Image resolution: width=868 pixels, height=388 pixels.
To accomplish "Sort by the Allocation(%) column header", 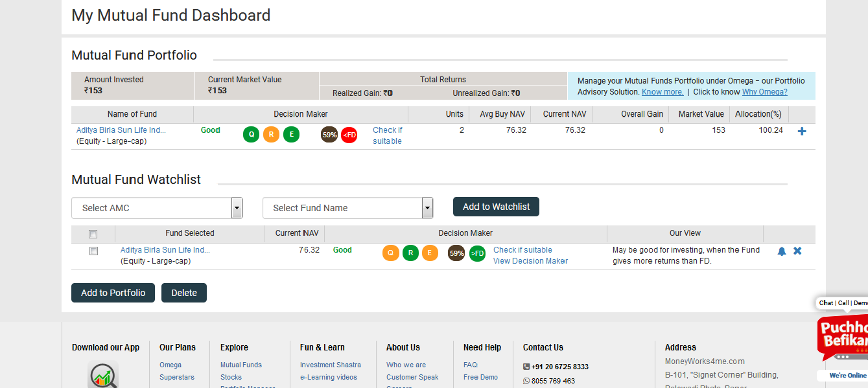I will pos(758,114).
